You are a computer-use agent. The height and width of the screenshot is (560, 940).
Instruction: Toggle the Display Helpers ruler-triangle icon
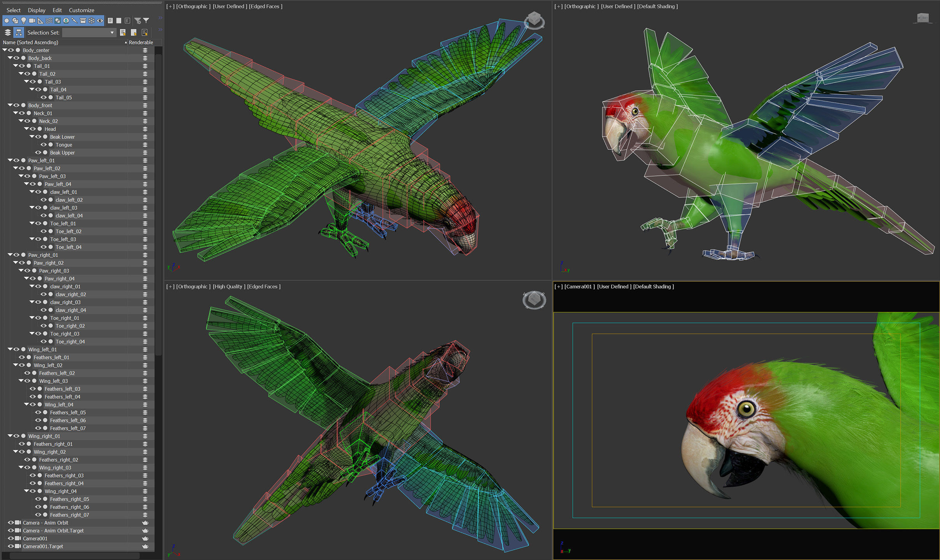coord(40,21)
